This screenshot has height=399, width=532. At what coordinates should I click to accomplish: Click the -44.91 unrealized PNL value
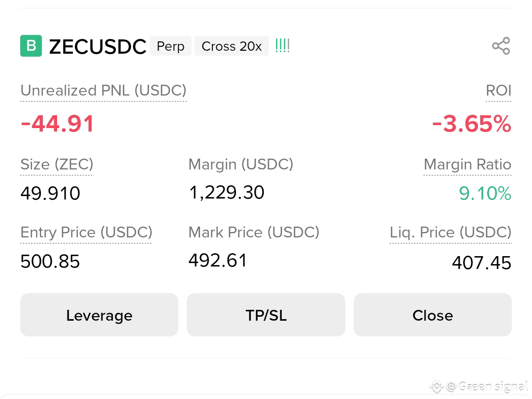click(x=57, y=124)
